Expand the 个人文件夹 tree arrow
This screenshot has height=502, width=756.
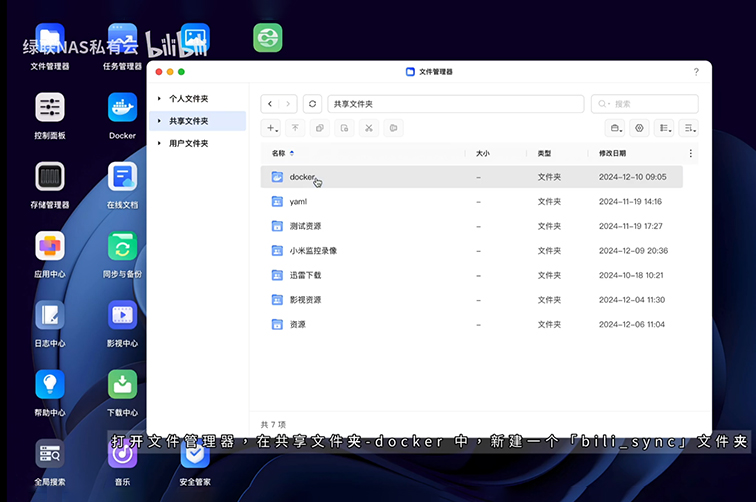pyautogui.click(x=159, y=98)
